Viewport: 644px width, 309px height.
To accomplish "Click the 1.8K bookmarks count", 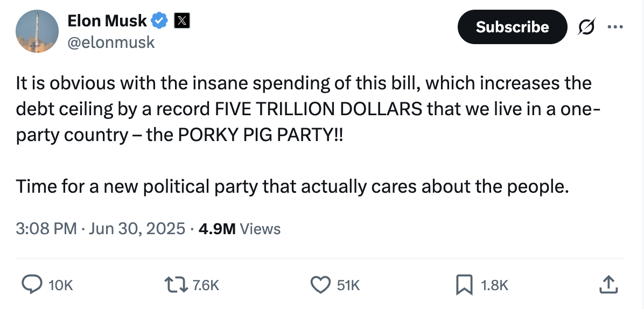I will [x=494, y=285].
